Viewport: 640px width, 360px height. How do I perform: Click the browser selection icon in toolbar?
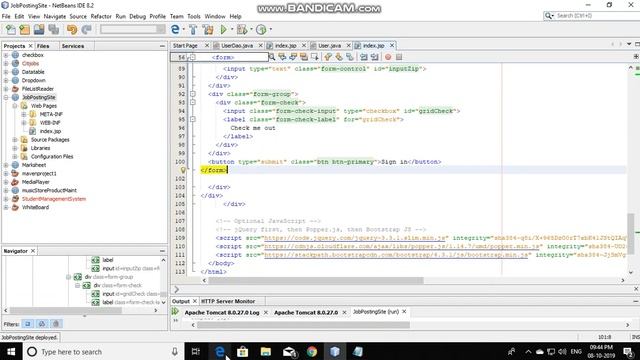pyautogui.click(x=175, y=29)
